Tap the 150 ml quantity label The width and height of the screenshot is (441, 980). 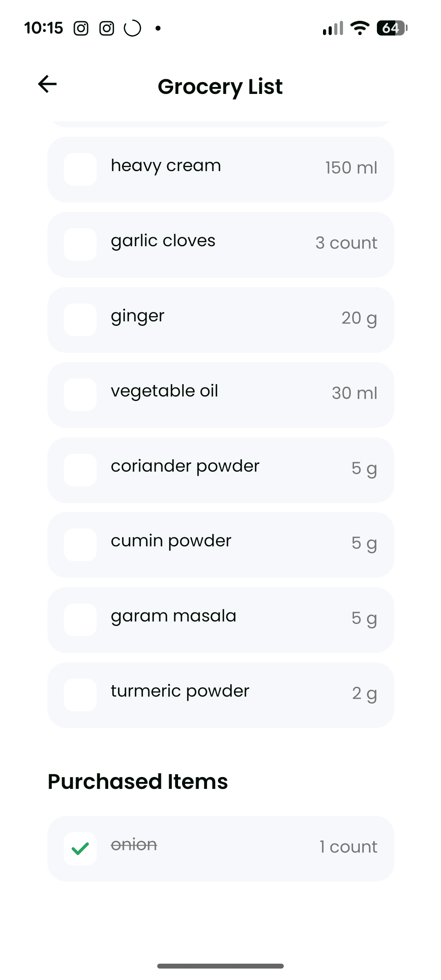[x=351, y=168]
